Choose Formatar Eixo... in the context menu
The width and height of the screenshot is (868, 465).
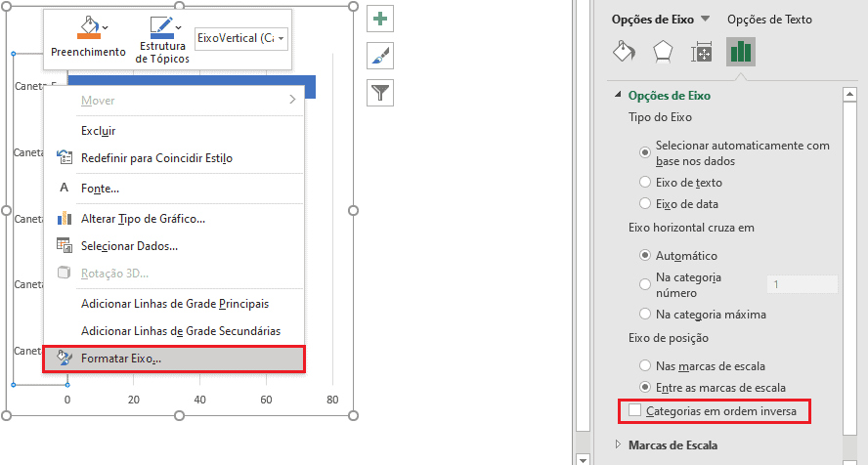173,359
